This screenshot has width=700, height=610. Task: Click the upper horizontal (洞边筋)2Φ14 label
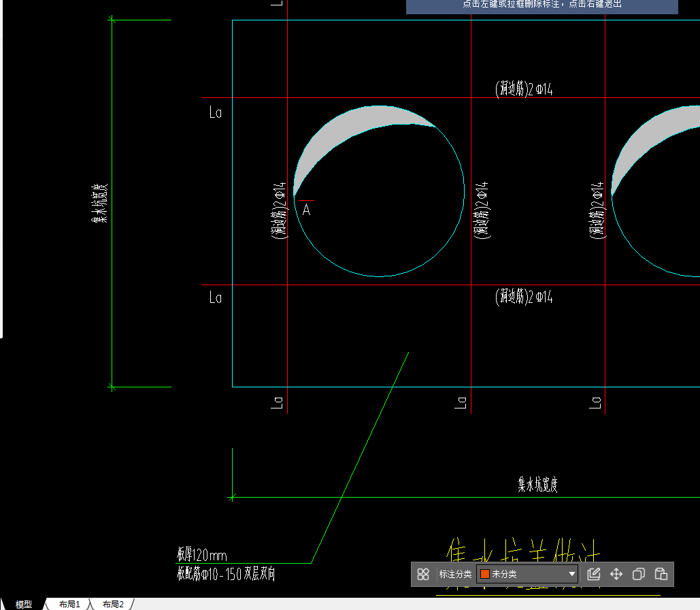coord(524,89)
